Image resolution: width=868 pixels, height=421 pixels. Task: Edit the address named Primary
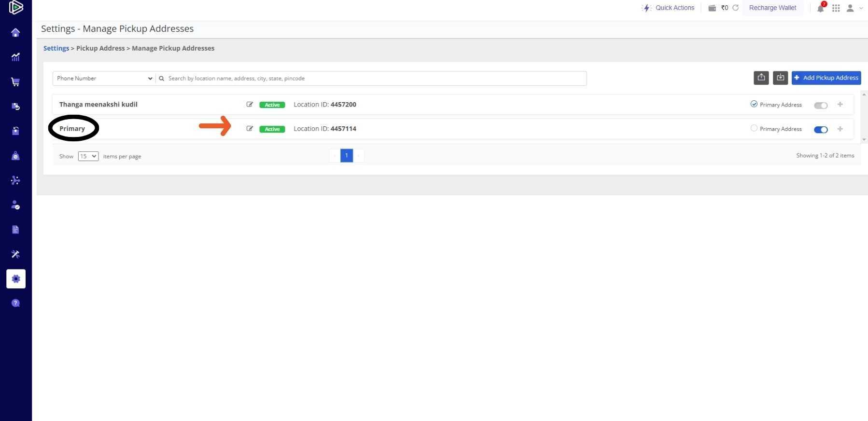pos(250,129)
